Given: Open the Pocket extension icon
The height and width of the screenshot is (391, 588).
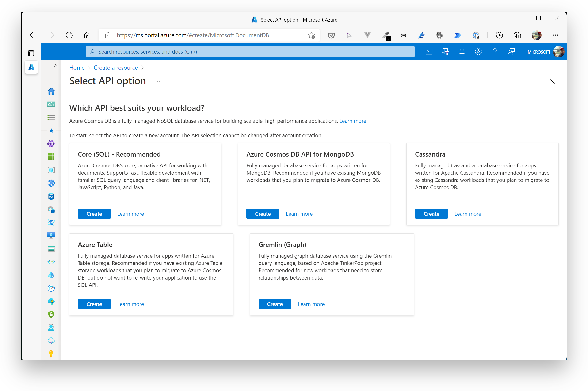Looking at the screenshot, I should [331, 35].
